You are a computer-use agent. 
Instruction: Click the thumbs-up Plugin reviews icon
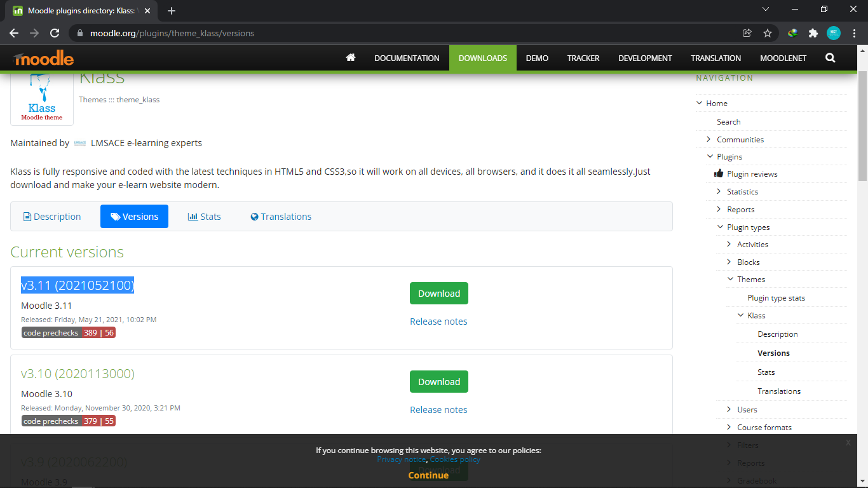tap(718, 173)
